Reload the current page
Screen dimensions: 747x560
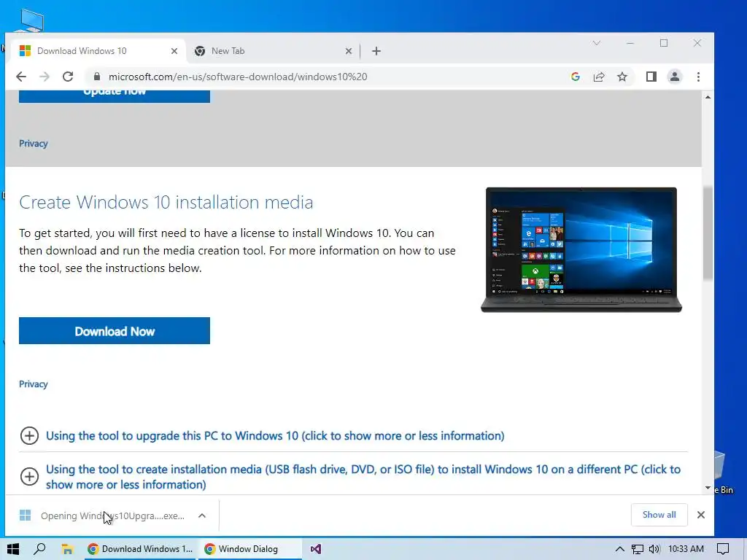(x=68, y=77)
